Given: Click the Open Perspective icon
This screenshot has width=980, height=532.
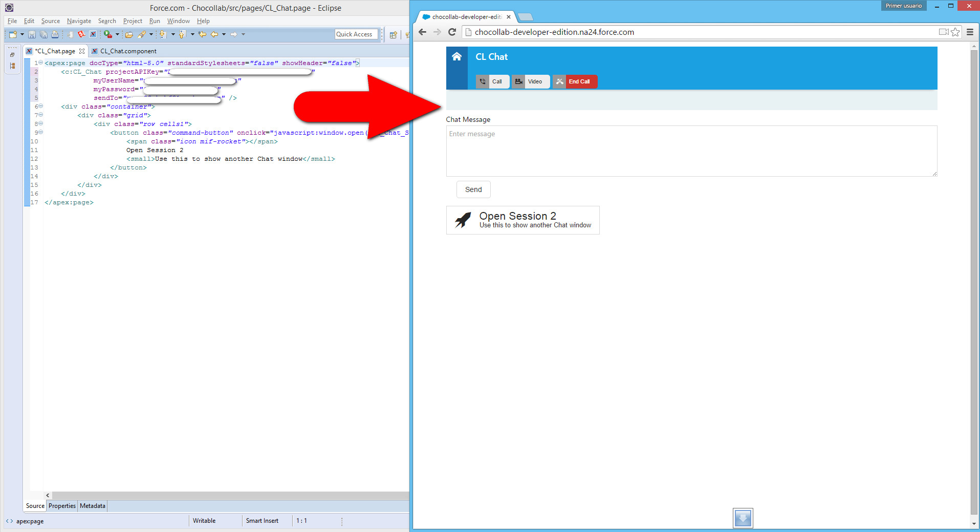Looking at the screenshot, I should pyautogui.click(x=393, y=35).
